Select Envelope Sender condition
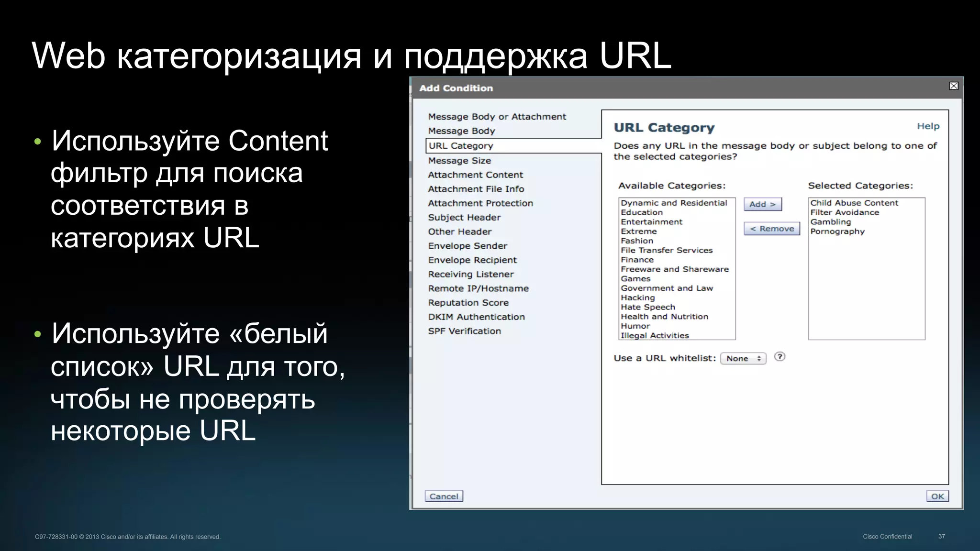Viewport: 980px width, 551px height. tap(468, 246)
